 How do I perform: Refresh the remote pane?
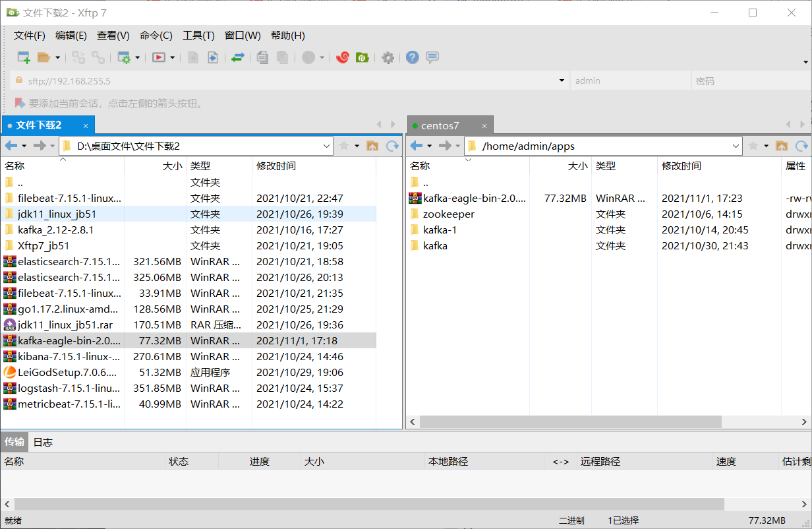pos(801,146)
